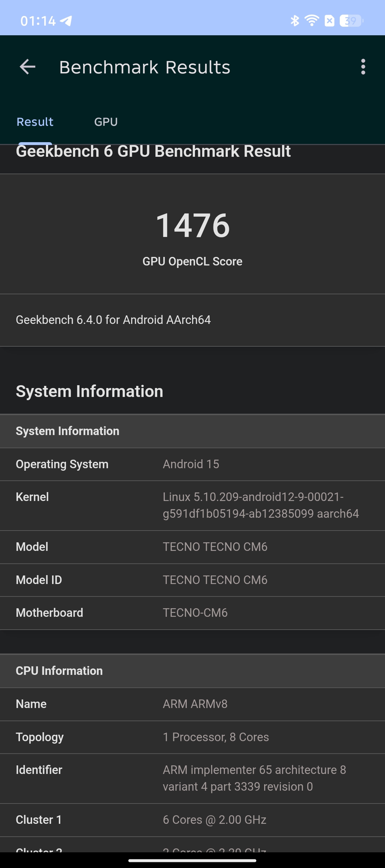
Task: Tap the back arrow icon
Action: pos(27,67)
